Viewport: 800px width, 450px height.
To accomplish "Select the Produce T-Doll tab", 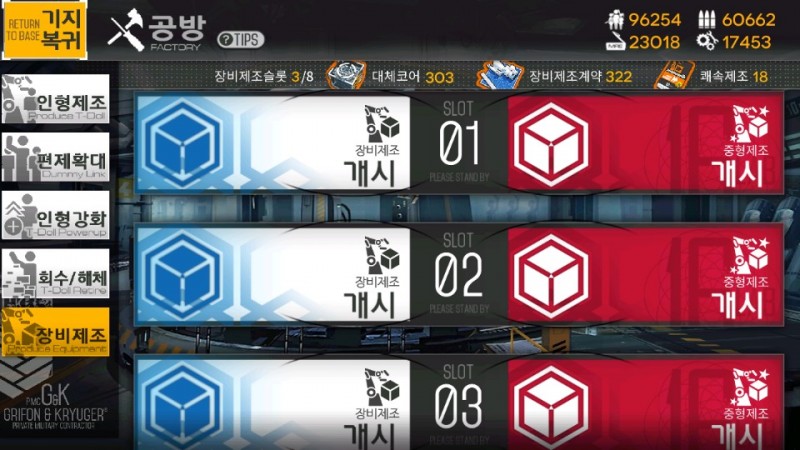I will pos(56,98).
